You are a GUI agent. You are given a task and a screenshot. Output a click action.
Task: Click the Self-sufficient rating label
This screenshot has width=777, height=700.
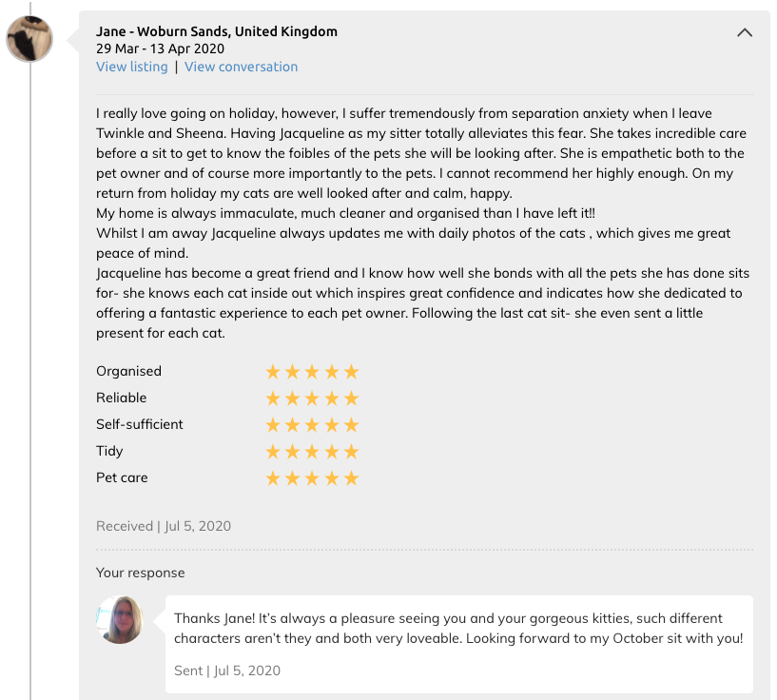click(139, 424)
